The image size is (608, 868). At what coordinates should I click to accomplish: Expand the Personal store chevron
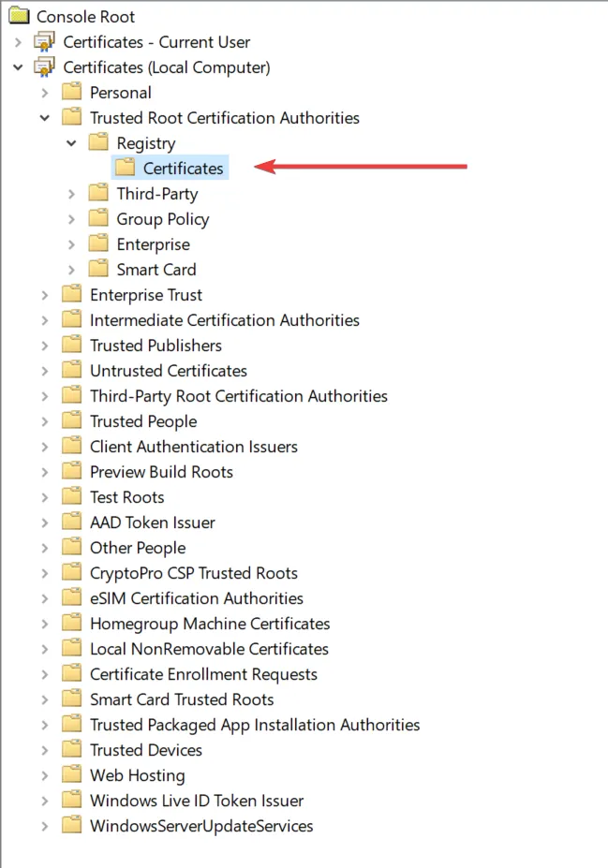pos(45,93)
